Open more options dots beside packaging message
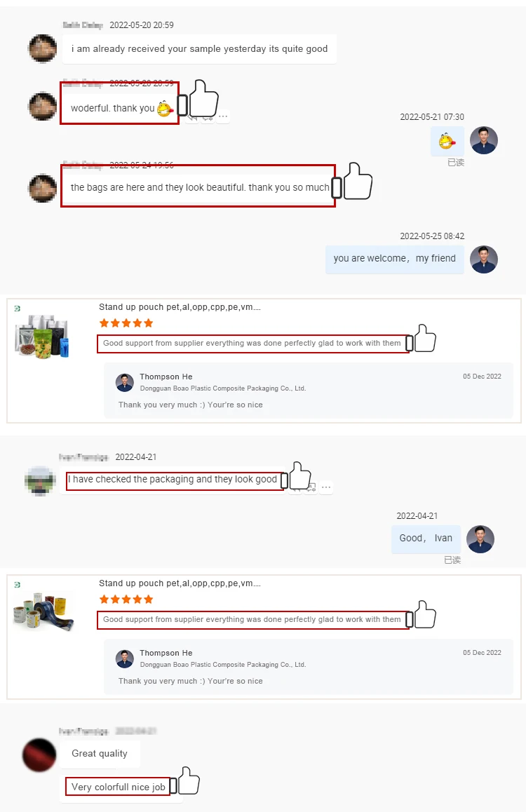The height and width of the screenshot is (812, 526). tap(326, 487)
